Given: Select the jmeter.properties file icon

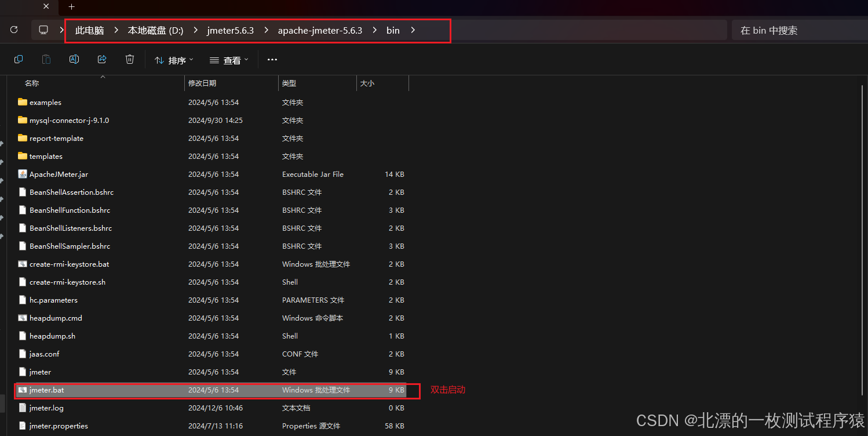Looking at the screenshot, I should 23,426.
